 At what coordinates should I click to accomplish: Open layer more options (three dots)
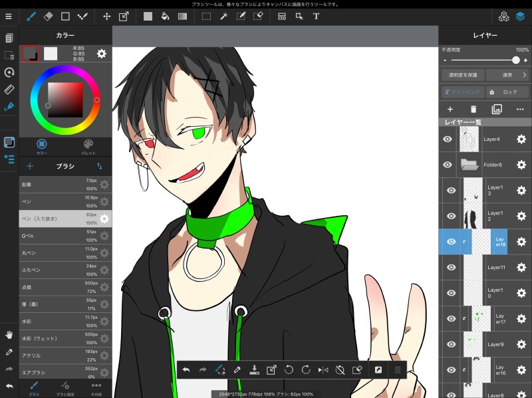[x=520, y=109]
